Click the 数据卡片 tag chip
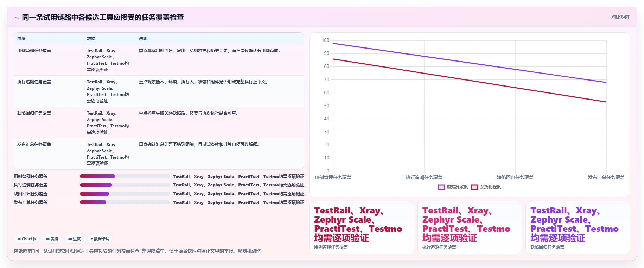This screenshot has width=644, height=268. [100, 239]
